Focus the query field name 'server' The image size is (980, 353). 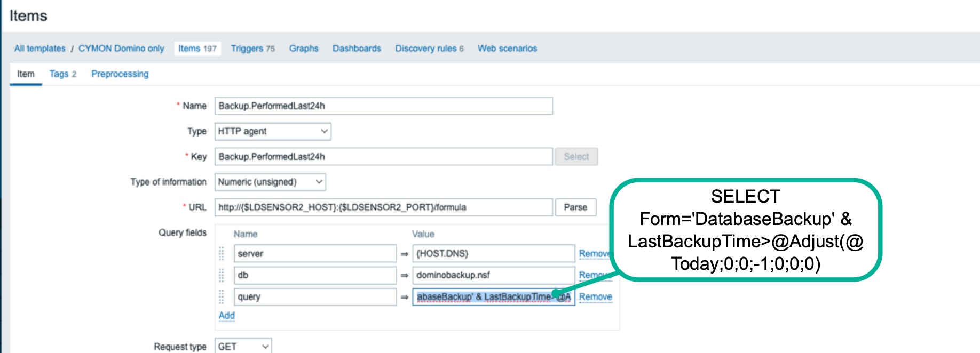[x=315, y=254]
